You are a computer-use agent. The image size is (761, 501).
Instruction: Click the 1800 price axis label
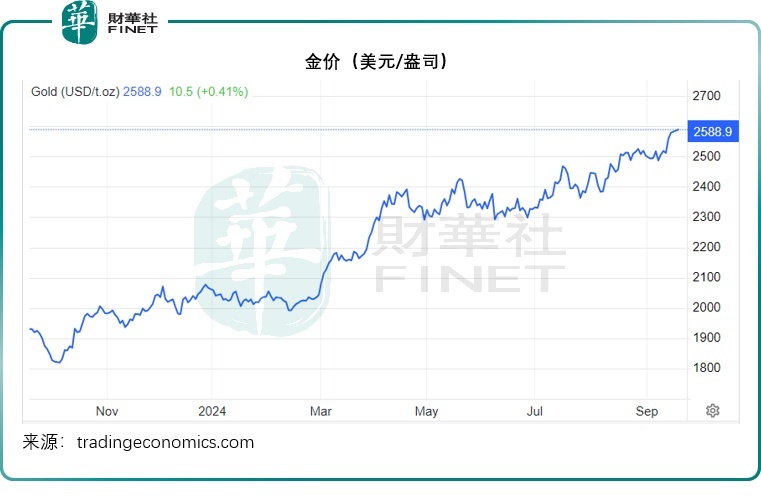pos(706,367)
